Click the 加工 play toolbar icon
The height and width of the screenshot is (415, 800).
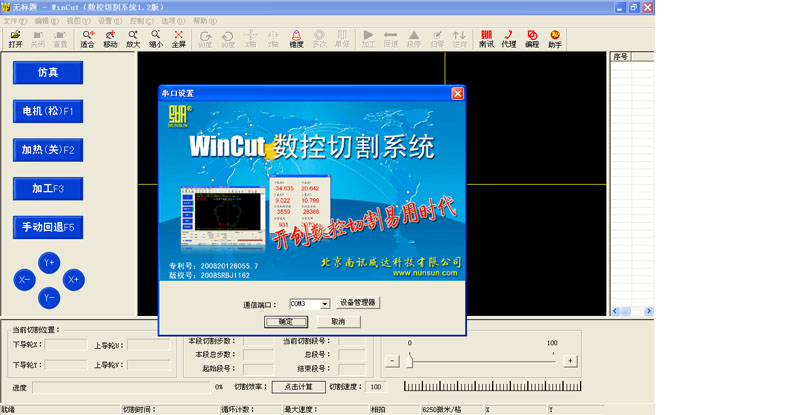pos(368,39)
